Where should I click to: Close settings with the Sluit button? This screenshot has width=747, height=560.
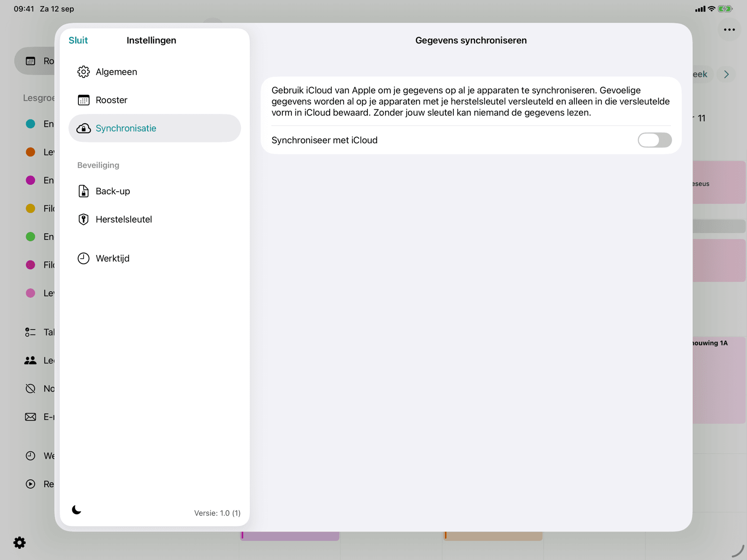(x=78, y=40)
